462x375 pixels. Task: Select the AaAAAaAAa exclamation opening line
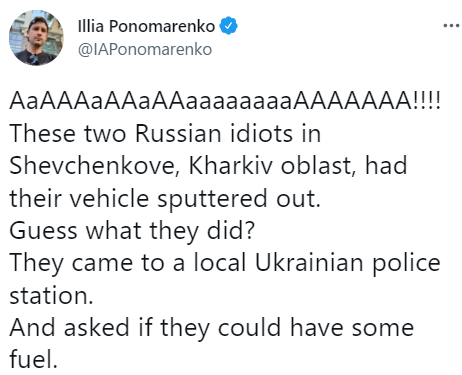(x=225, y=100)
